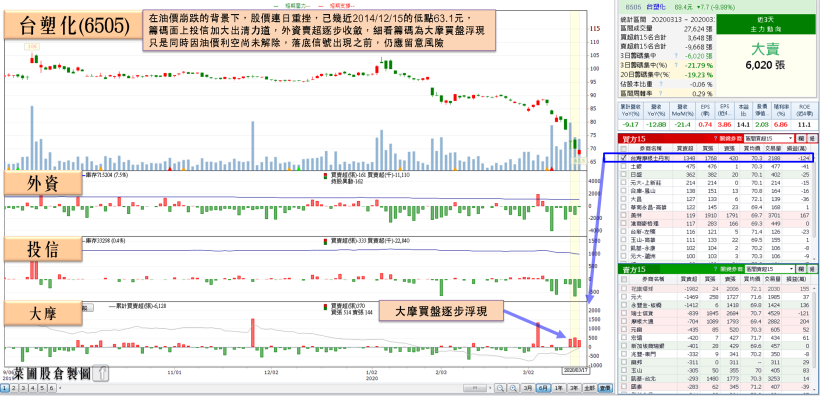Click the 欄 button in 賣方15 header

801,269
